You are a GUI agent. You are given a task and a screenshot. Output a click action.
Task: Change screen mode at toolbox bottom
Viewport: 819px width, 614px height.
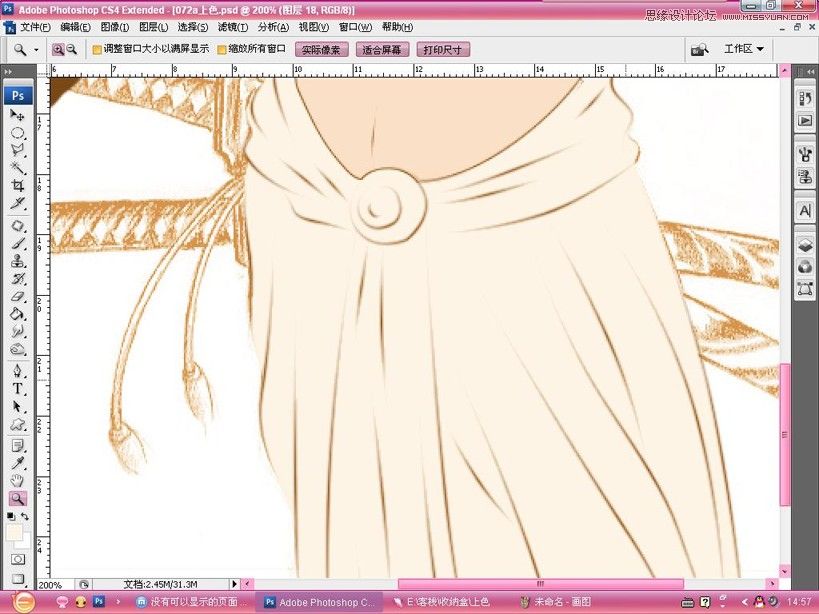[17, 578]
